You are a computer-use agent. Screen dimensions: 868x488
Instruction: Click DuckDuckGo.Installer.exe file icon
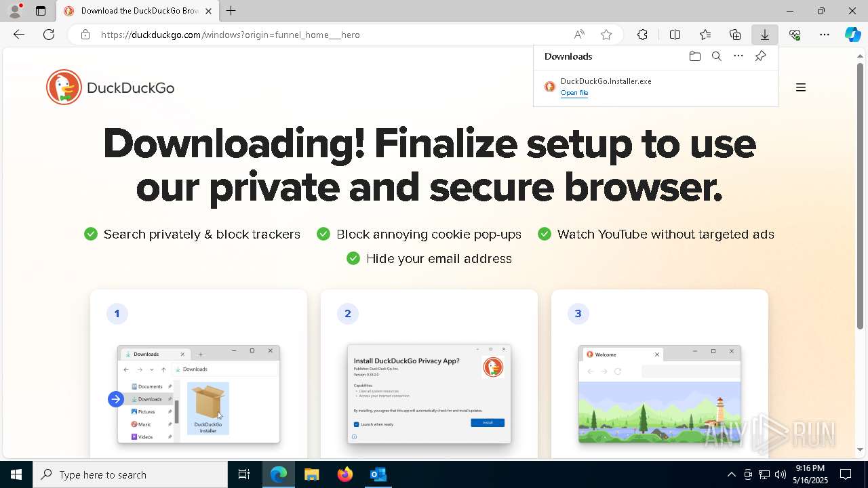(550, 87)
